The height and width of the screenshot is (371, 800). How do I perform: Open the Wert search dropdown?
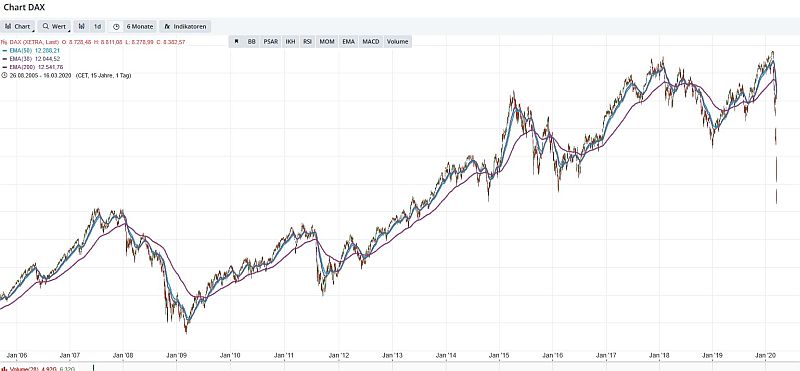point(55,27)
